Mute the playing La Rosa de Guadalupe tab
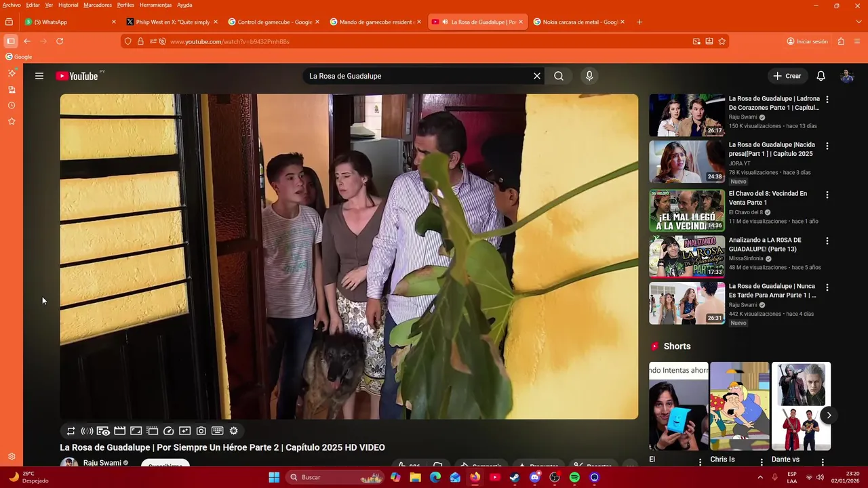Image resolution: width=868 pixels, height=488 pixels. click(446, 22)
